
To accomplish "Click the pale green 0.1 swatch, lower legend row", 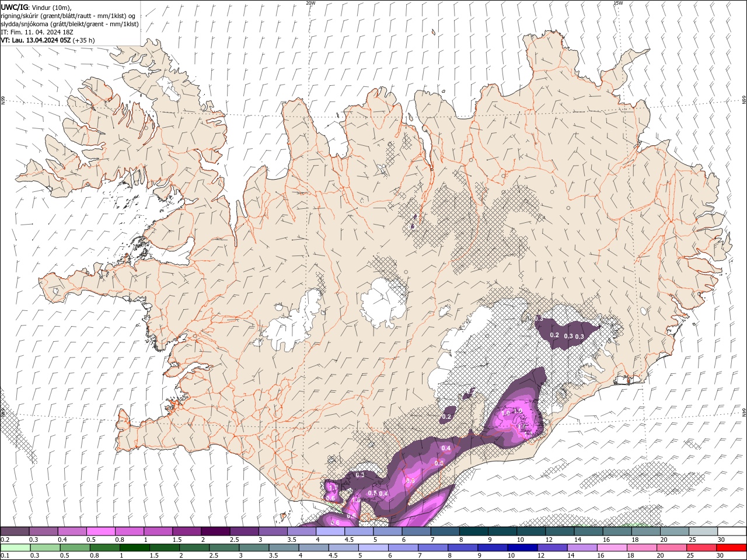I will (x=15, y=548).
